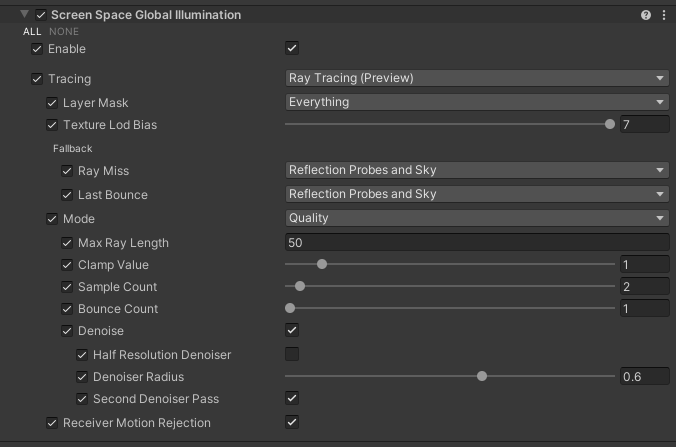Uncheck the Enable value checkbox
The width and height of the screenshot is (676, 447).
(x=292, y=48)
